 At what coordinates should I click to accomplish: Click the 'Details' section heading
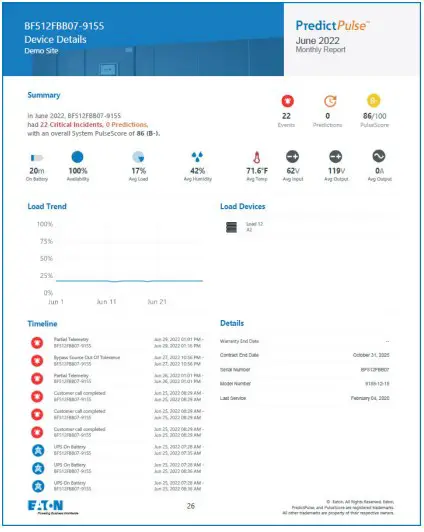(x=232, y=323)
